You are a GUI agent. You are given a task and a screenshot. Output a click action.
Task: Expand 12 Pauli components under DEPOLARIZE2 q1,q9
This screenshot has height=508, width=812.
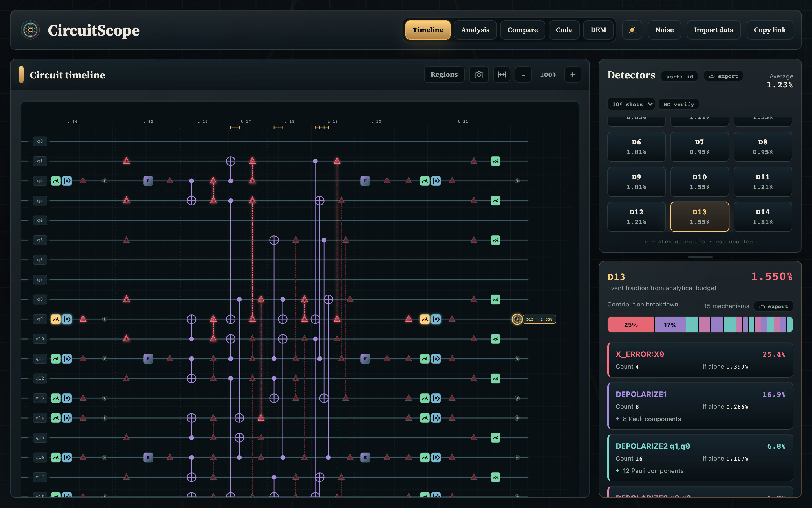(x=650, y=471)
